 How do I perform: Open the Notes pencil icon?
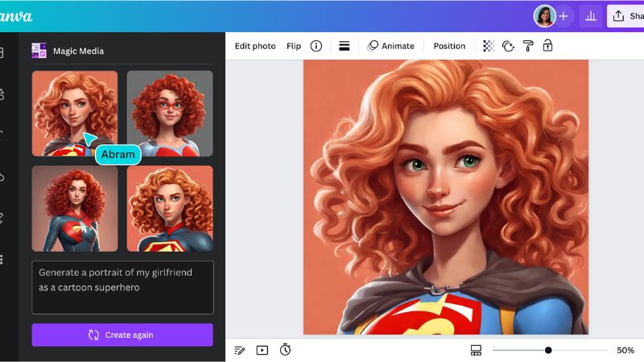point(239,350)
